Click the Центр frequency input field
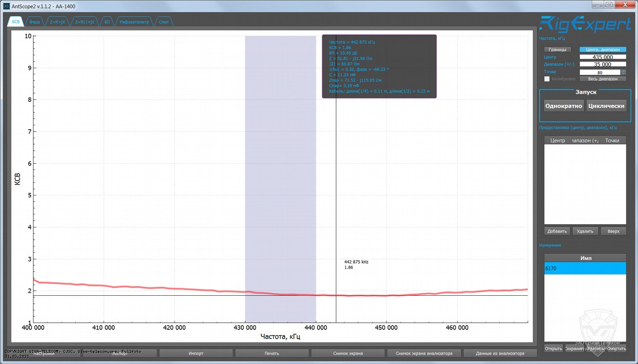Image resolution: width=638 pixels, height=364 pixels. tap(602, 57)
